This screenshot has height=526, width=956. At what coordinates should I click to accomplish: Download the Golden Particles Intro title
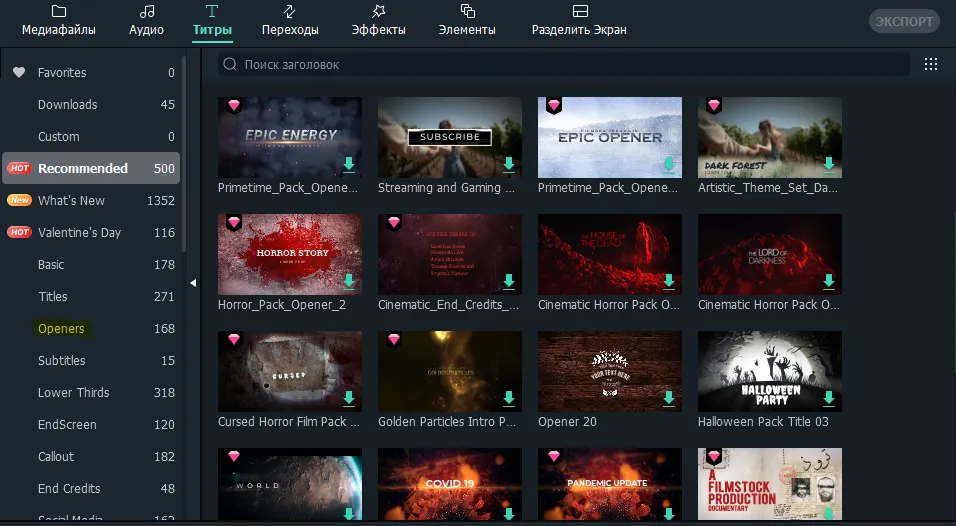click(x=509, y=398)
